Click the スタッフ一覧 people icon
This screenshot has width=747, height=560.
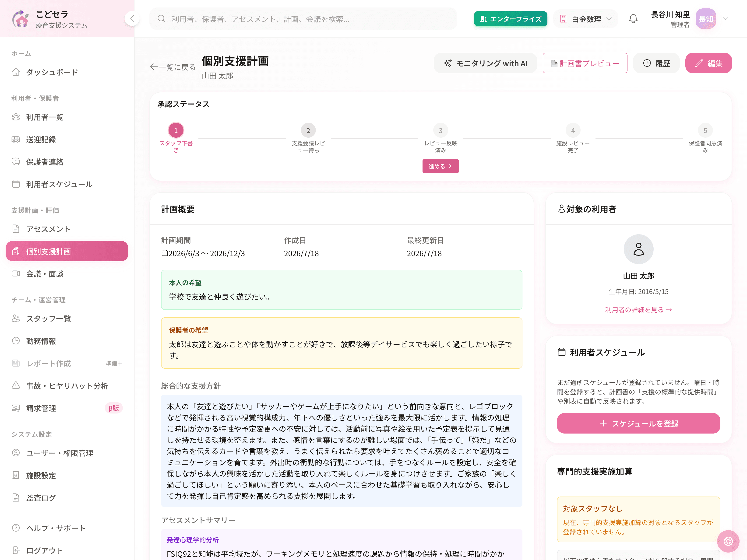tap(16, 319)
